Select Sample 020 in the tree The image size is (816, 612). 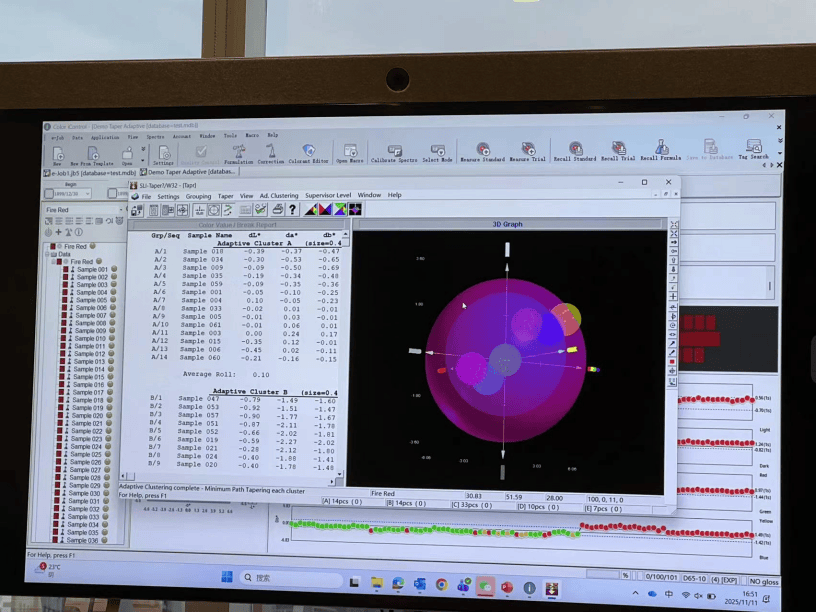coord(87,415)
